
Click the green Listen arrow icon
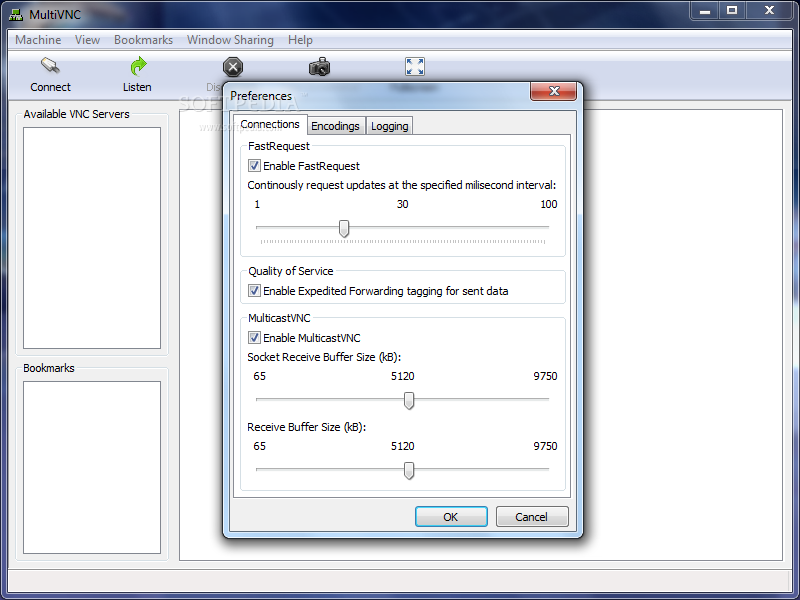pyautogui.click(x=138, y=66)
